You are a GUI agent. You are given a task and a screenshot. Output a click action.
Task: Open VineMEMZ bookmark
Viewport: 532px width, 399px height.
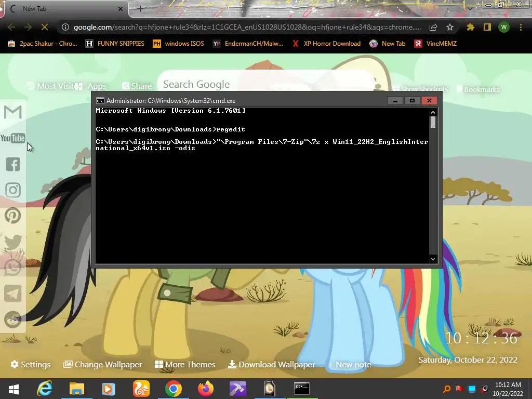point(436,44)
